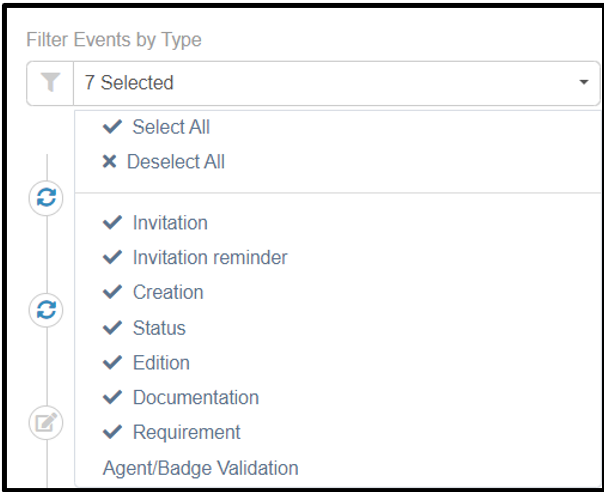Click the second refresh timeline icon
Viewport: 604px width, 492px height.
click(46, 310)
